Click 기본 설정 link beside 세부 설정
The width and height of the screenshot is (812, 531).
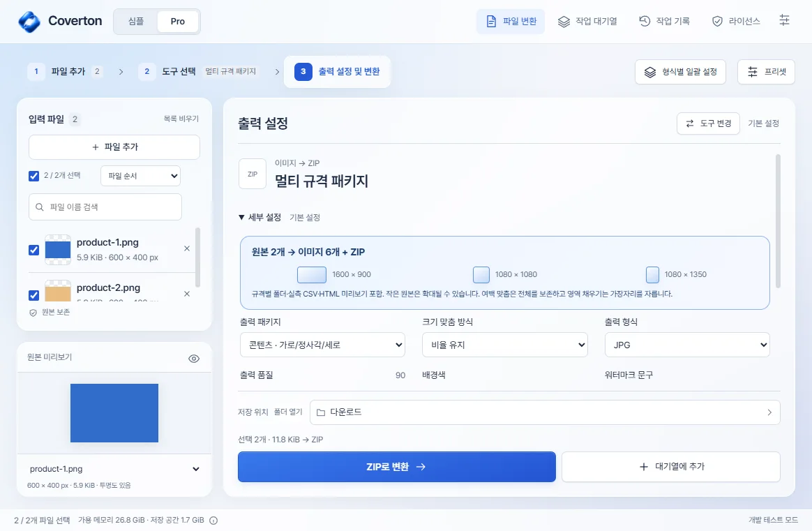(x=304, y=218)
